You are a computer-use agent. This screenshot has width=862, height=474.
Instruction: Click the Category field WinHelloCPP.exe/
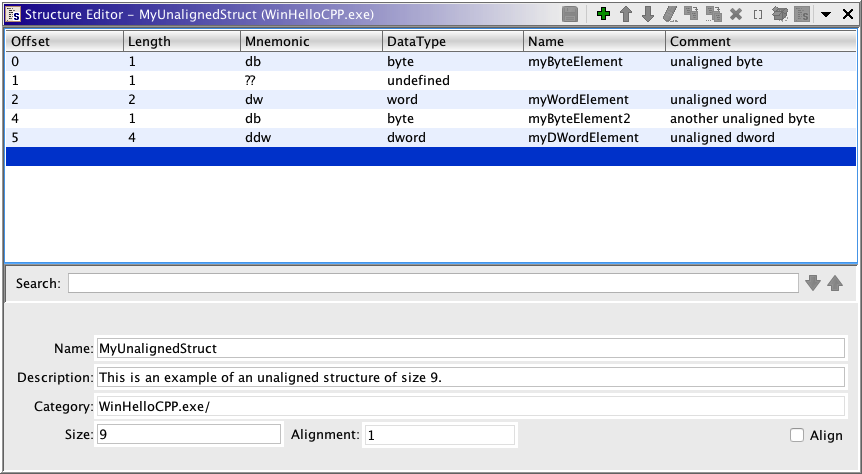471,406
